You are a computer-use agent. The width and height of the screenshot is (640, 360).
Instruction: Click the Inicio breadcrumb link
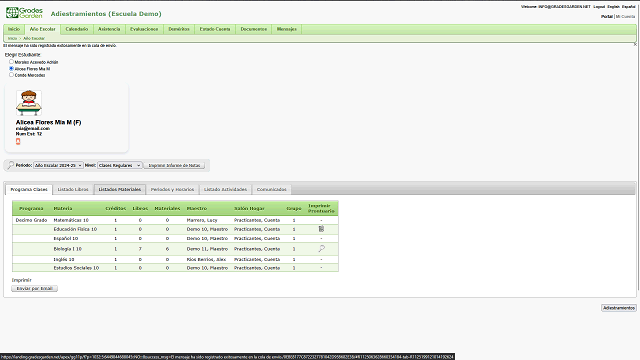click(12, 38)
